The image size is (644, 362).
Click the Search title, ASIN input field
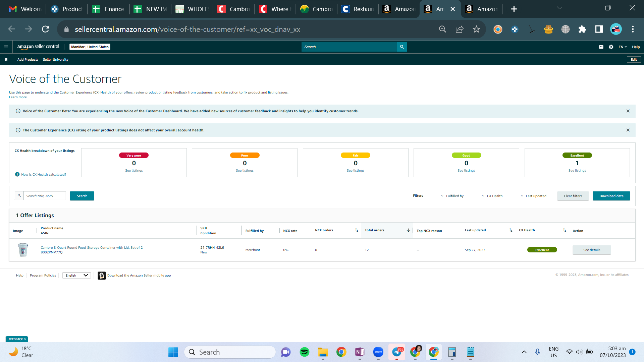45,196
